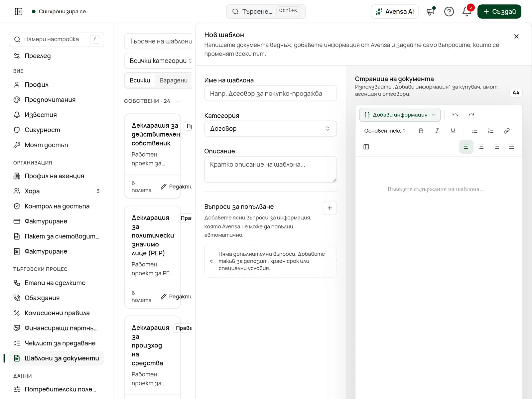Focus the Име на шаблона field

coord(270,93)
